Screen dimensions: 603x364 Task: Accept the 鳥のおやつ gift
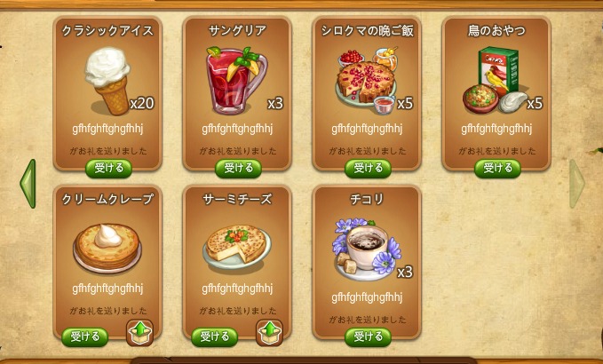coord(497,169)
